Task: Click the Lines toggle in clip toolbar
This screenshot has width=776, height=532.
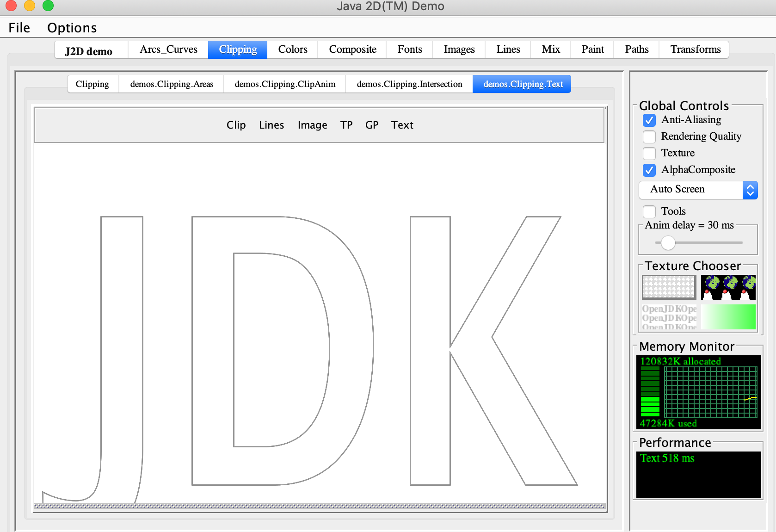Action: click(271, 125)
